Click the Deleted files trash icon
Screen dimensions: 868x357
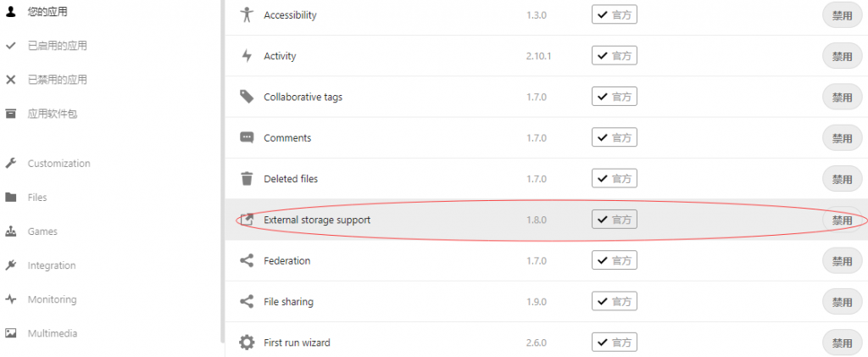[247, 179]
